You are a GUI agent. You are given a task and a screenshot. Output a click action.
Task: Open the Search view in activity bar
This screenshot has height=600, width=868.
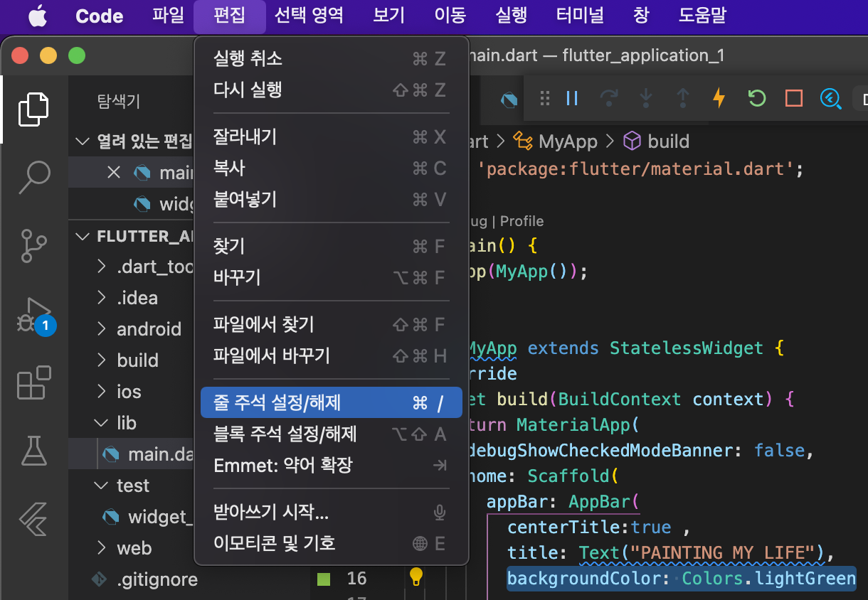pyautogui.click(x=33, y=177)
